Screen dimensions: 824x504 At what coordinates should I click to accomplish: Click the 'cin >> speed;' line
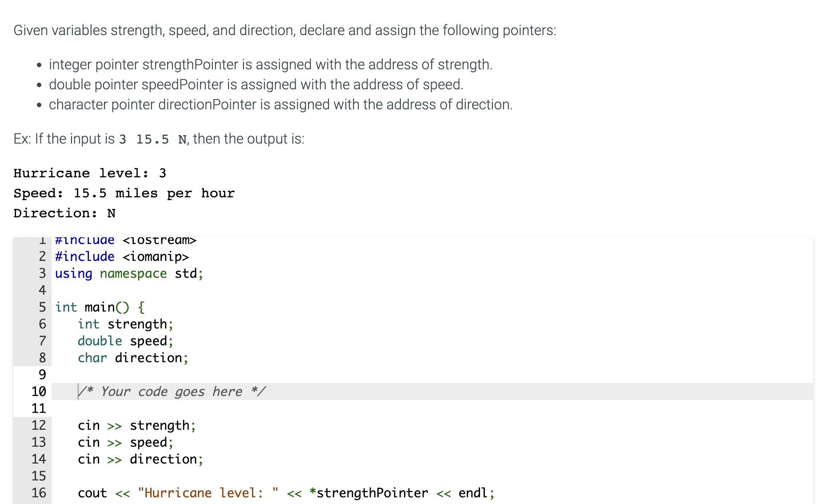click(125, 442)
